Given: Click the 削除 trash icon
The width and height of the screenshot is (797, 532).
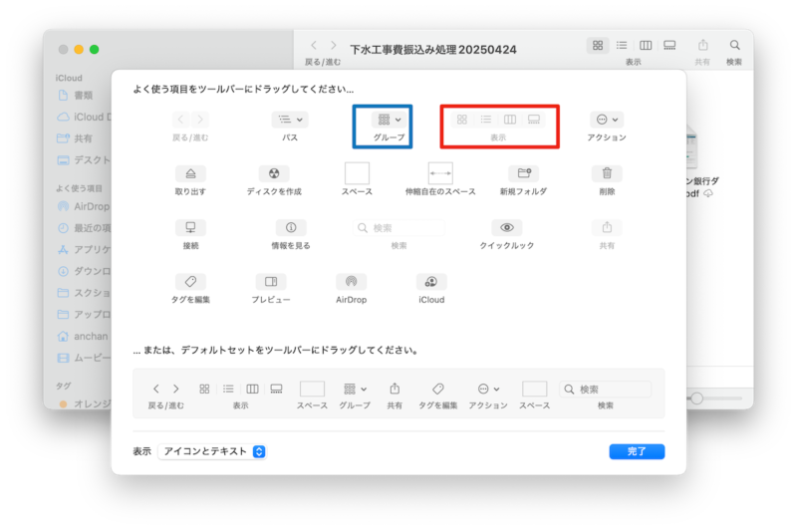Looking at the screenshot, I should 607,173.
